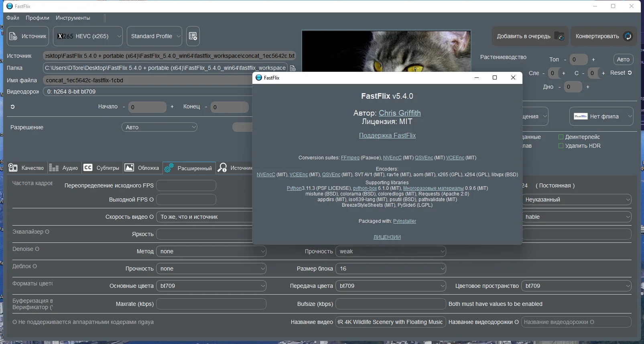Viewport: 644px width, 344px height.
Task: Click the Авто crop button
Action: click(623, 59)
